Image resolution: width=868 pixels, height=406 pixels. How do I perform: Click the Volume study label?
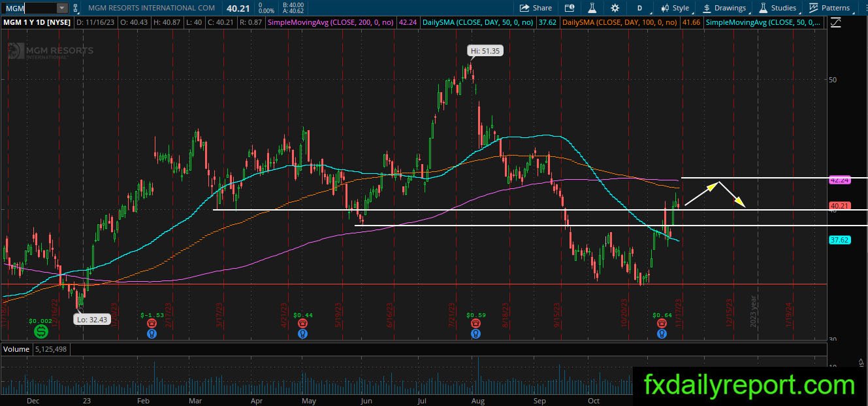coord(17,349)
